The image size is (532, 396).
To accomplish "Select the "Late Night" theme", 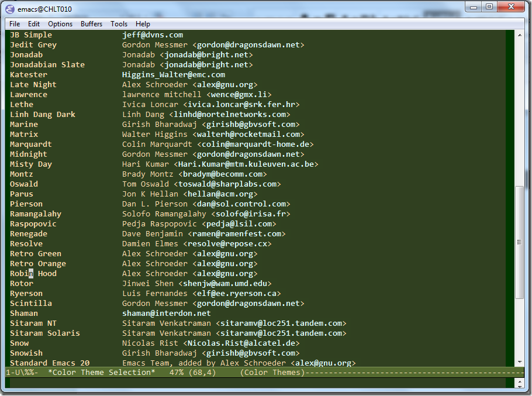I will [x=33, y=84].
